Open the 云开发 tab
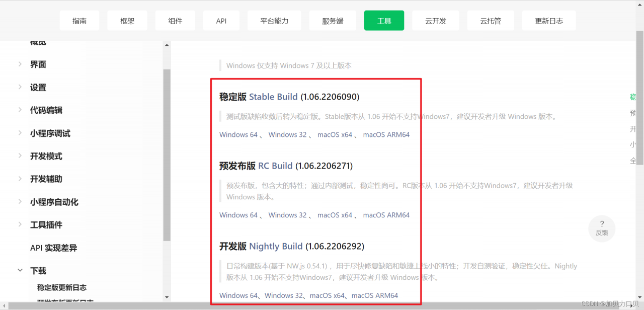644x310 pixels. [x=435, y=21]
